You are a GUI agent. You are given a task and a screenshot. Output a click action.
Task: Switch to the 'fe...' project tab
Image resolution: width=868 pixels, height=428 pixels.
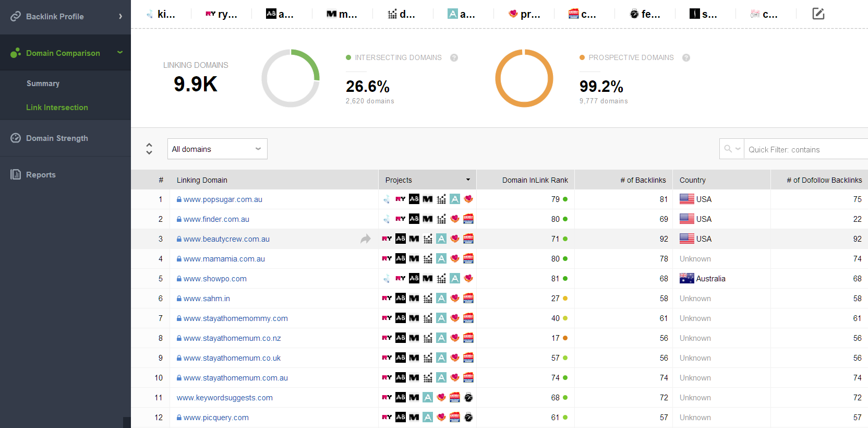pyautogui.click(x=645, y=14)
